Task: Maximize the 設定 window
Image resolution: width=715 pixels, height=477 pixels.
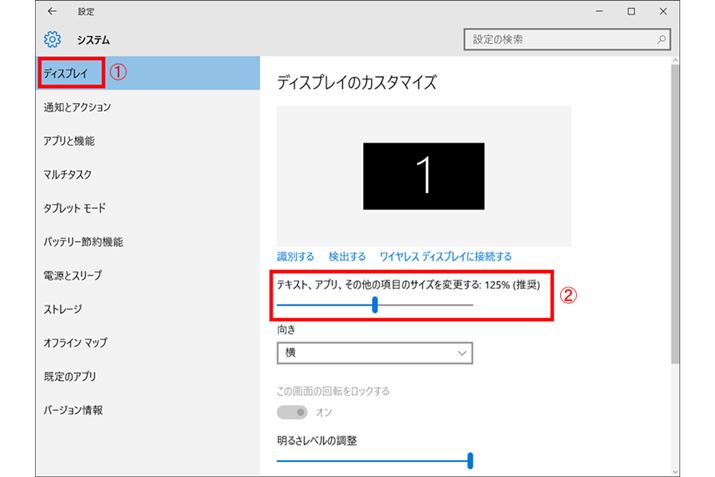Action: [x=631, y=11]
